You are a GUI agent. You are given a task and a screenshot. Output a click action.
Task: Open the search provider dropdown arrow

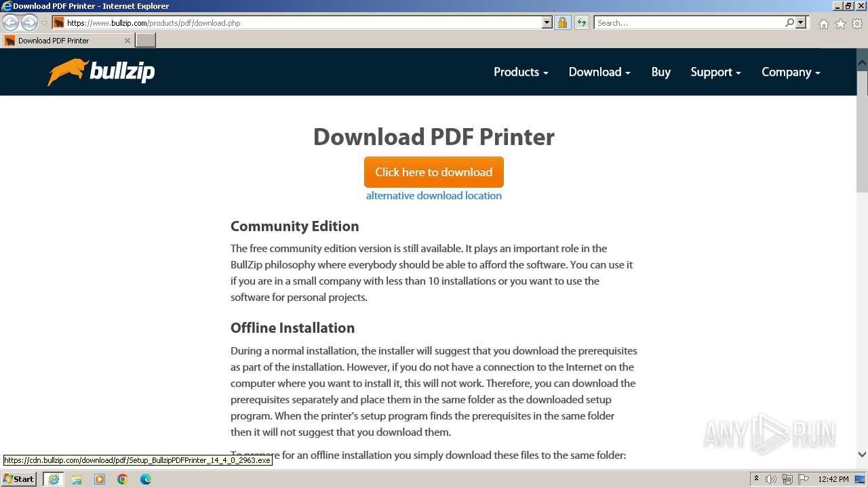(801, 22)
